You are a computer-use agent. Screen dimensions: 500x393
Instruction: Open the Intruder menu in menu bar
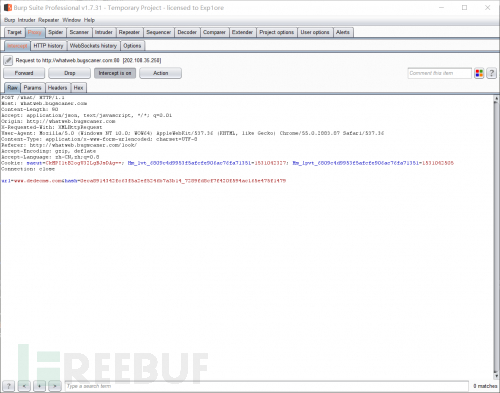pos(26,20)
